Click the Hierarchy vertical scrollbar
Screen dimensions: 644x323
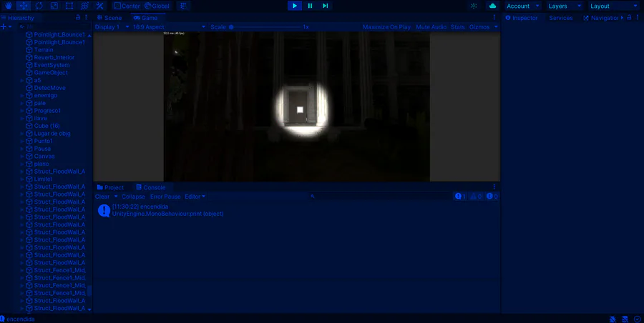click(89, 291)
